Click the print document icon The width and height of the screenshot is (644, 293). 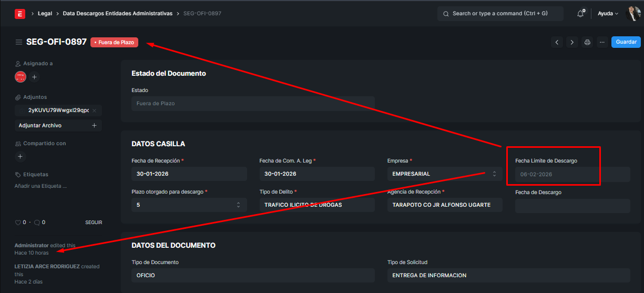coord(587,42)
